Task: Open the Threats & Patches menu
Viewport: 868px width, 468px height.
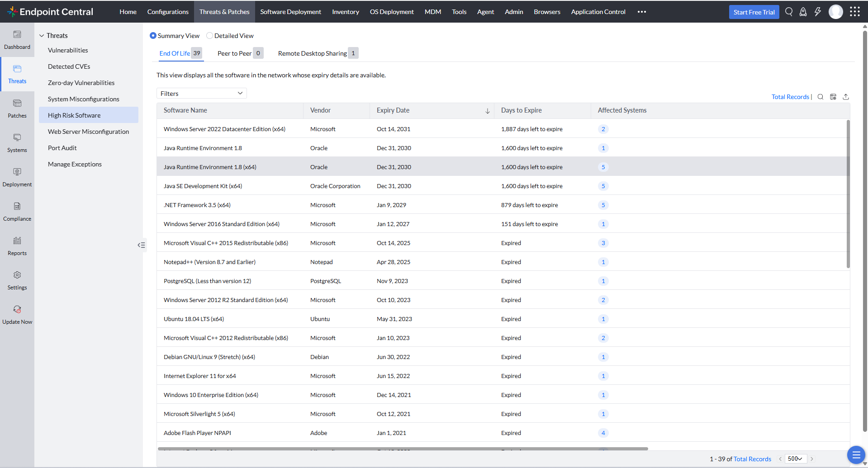Action: [224, 12]
